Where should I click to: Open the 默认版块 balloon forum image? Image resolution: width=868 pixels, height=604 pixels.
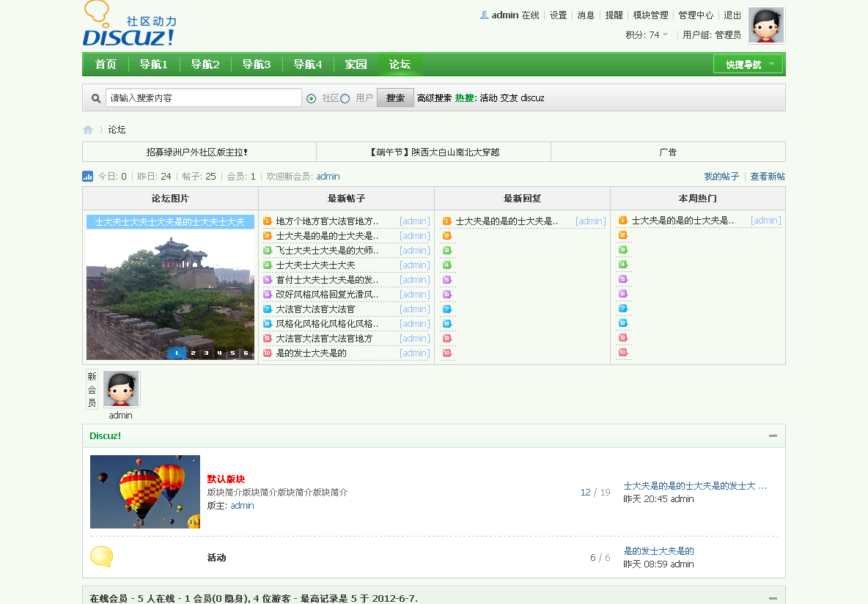tap(145, 492)
